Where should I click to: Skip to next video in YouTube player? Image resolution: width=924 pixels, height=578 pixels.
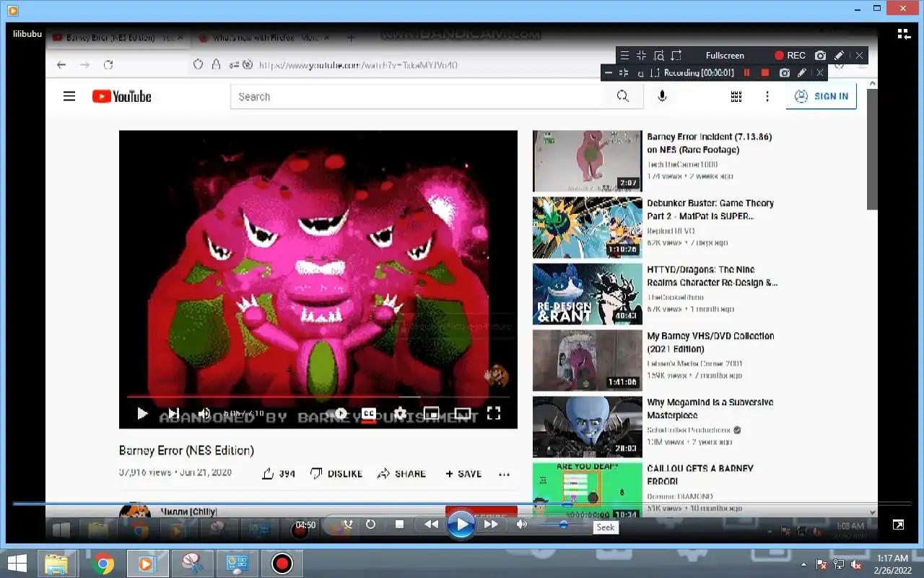173,414
